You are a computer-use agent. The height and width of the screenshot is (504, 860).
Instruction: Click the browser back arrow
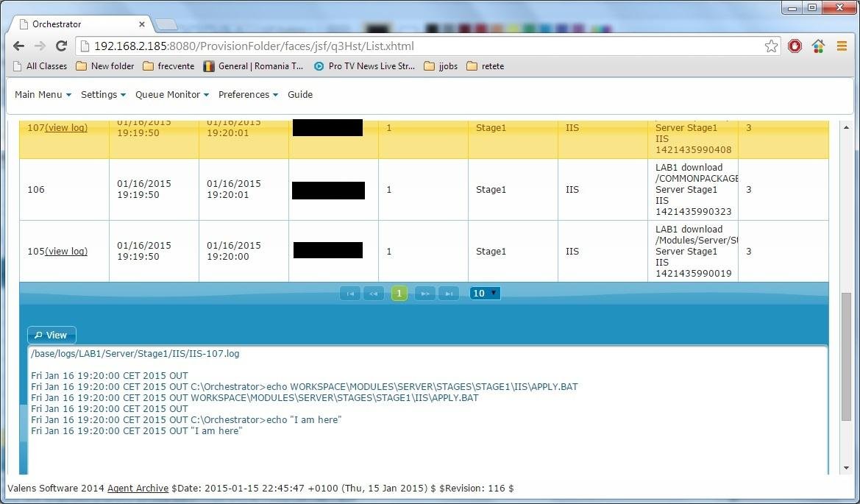tap(18, 46)
